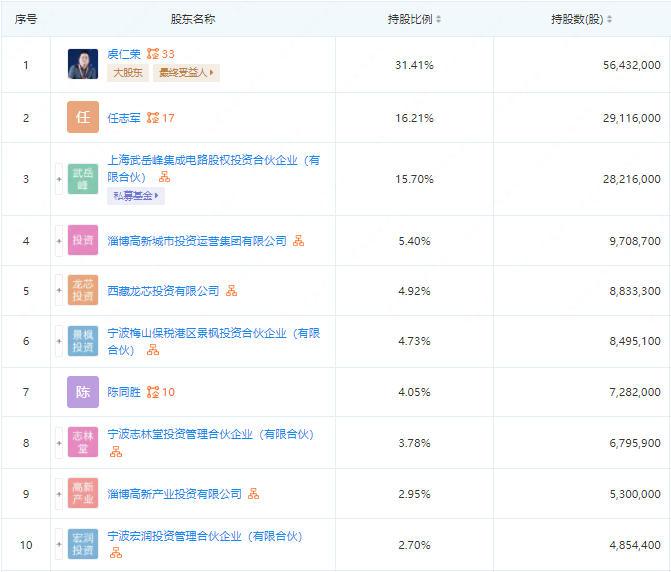This screenshot has height=572, width=671.
Task: Open the 私募基金 tag dropdown
Action: tap(136, 196)
